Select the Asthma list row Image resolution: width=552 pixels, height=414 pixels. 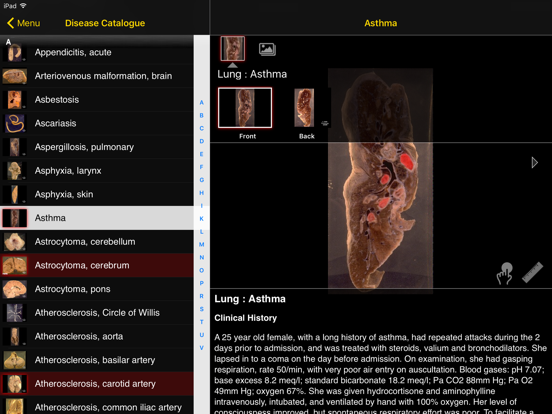coord(96,218)
